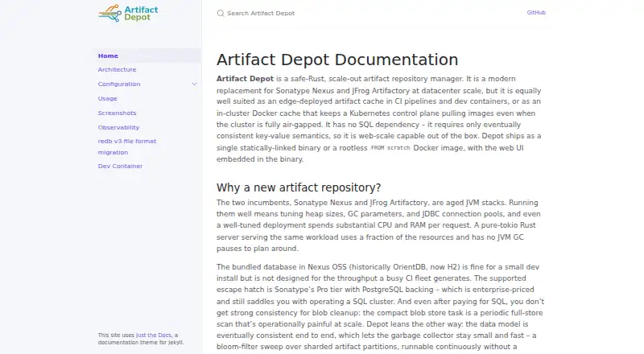Open the Dev Container page
Viewport: 644px width, 354px height.
pyautogui.click(x=120, y=167)
